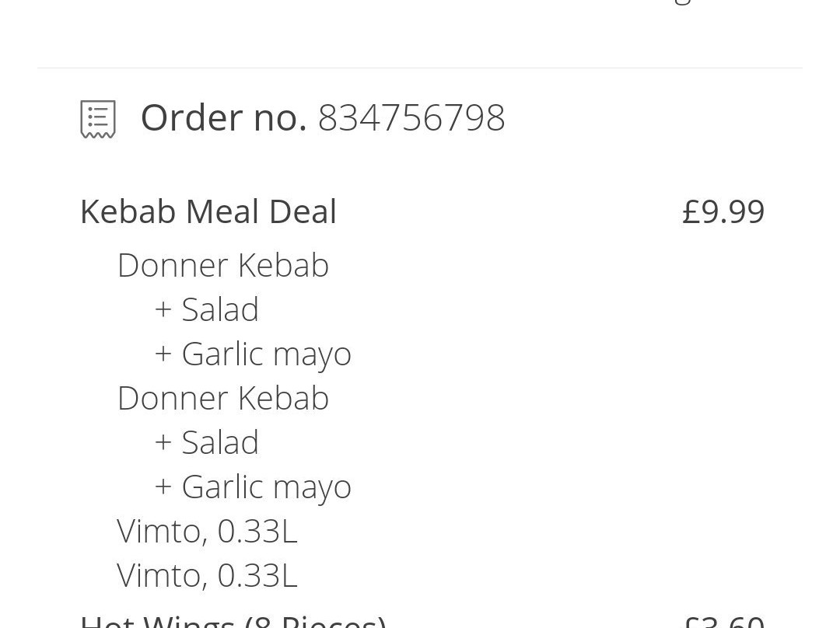Click Garlic mayo under the first Donner Kebab
Viewport: 840px width, 628px height.
tap(266, 354)
